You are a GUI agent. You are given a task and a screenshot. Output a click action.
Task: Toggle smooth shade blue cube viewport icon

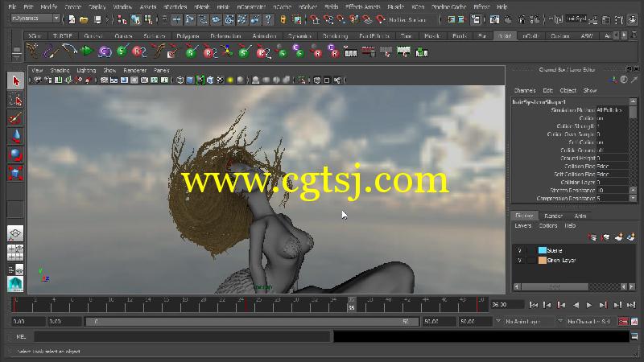coord(190,80)
